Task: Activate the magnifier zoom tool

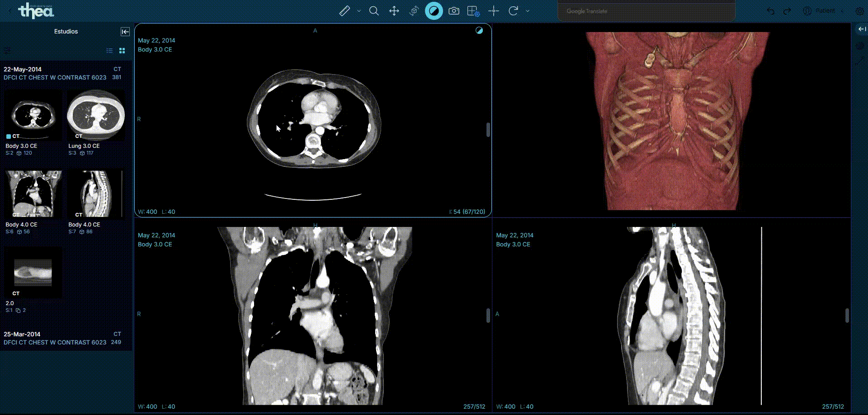Action: pyautogui.click(x=374, y=11)
